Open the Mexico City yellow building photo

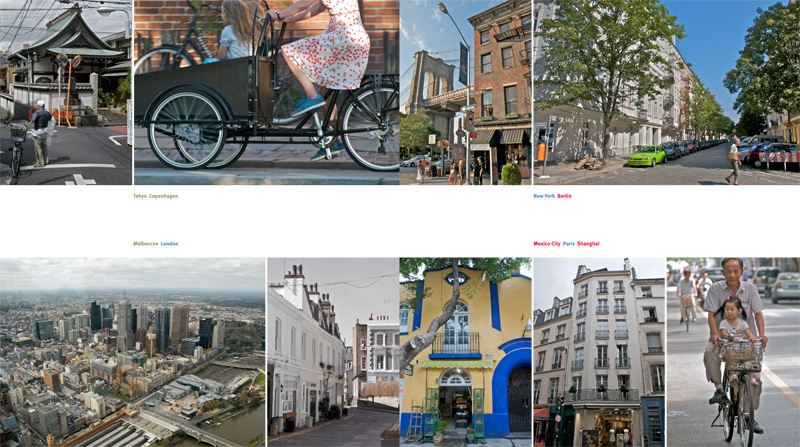point(465,352)
